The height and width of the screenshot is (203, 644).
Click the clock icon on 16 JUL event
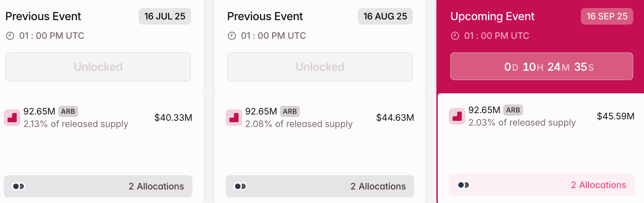[x=10, y=36]
